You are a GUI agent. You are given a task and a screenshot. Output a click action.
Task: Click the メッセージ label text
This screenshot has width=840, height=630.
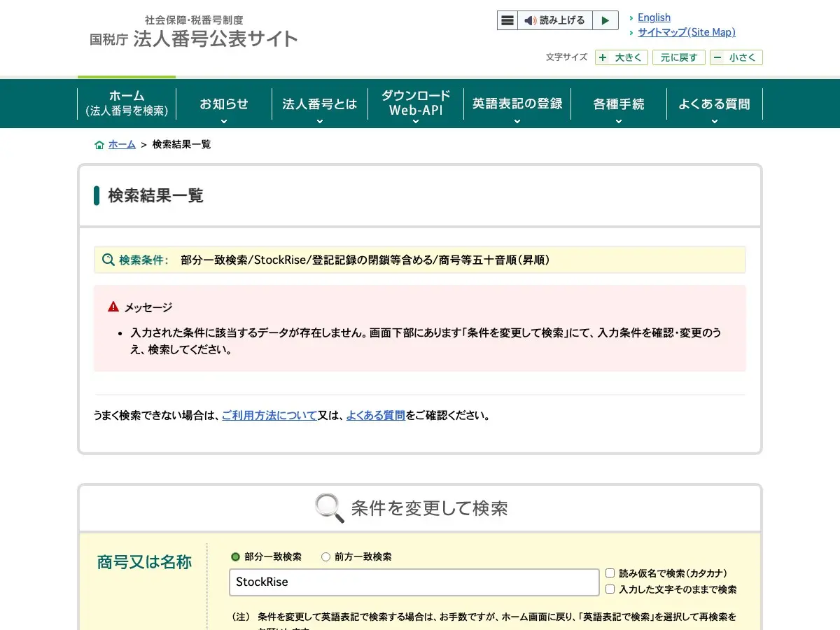click(148, 307)
